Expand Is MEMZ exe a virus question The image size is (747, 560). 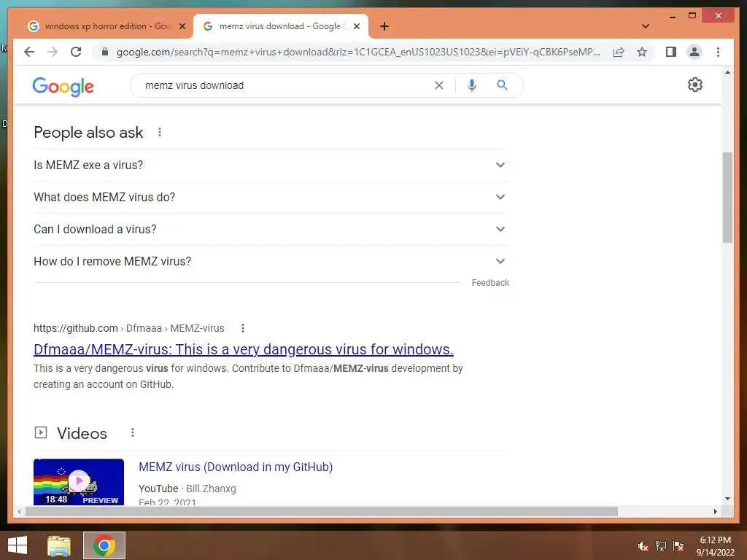(x=271, y=165)
